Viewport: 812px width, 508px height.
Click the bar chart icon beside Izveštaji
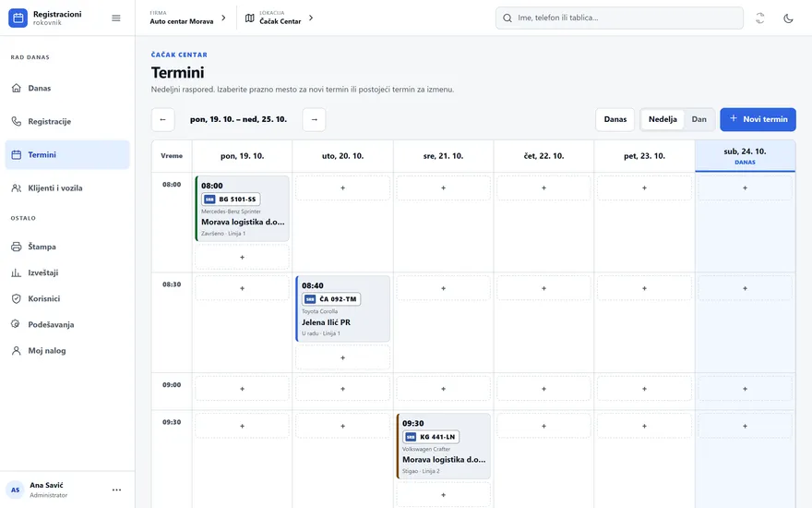[x=17, y=272]
